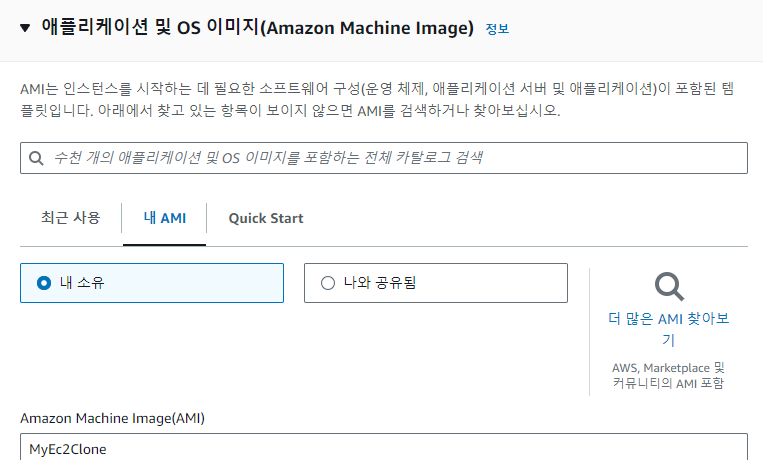This screenshot has height=460, width=763.
Task: Switch to the 최근 사용 tab
Action: point(71,218)
